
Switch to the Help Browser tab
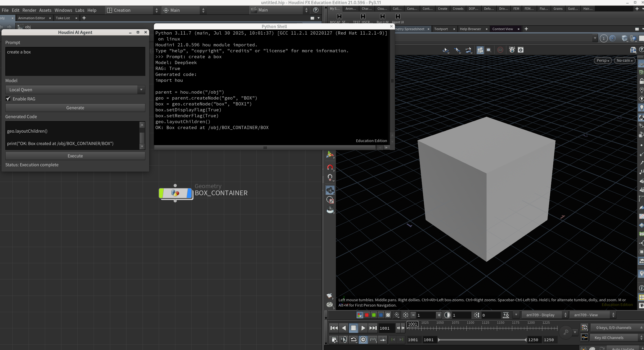(x=470, y=29)
